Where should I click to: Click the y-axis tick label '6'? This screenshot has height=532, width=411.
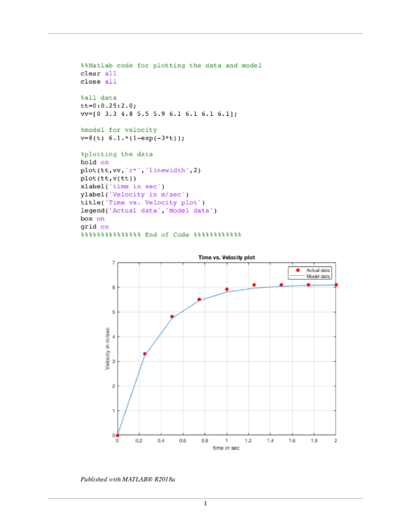[114, 288]
